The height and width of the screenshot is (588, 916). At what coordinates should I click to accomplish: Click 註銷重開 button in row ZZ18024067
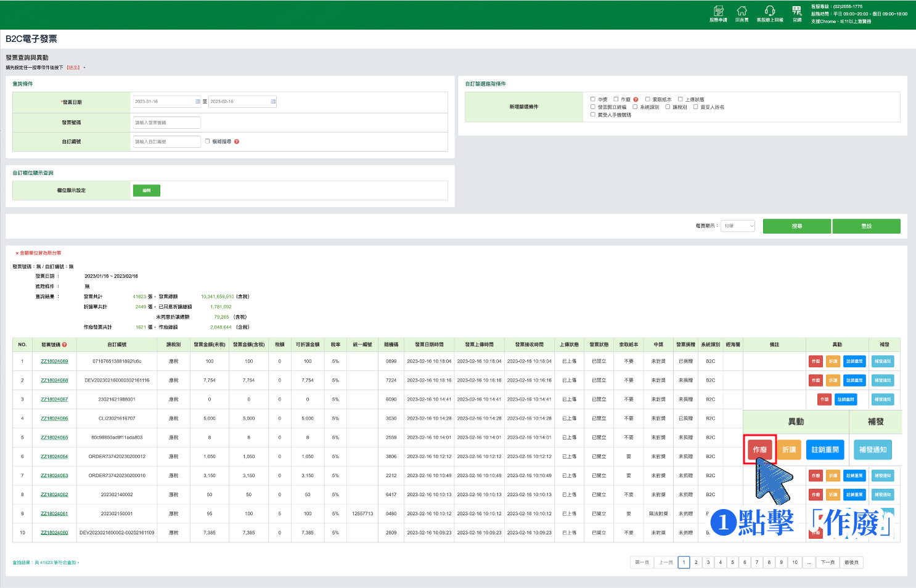click(846, 399)
